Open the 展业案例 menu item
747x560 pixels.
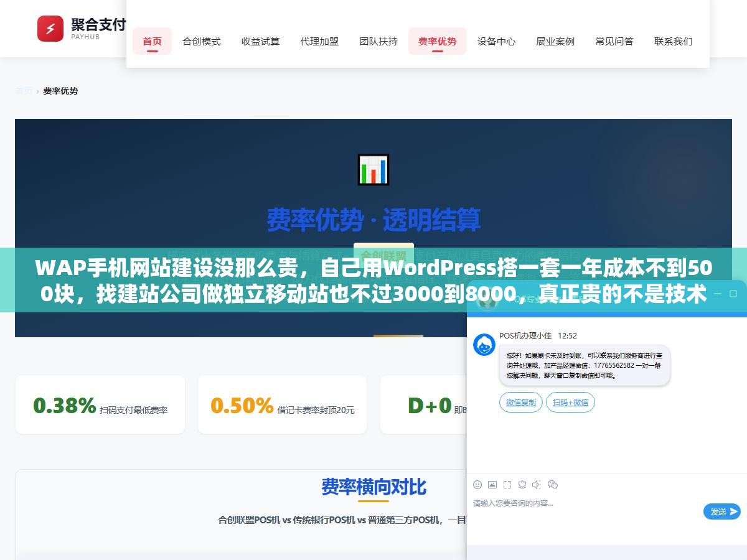[x=555, y=41]
